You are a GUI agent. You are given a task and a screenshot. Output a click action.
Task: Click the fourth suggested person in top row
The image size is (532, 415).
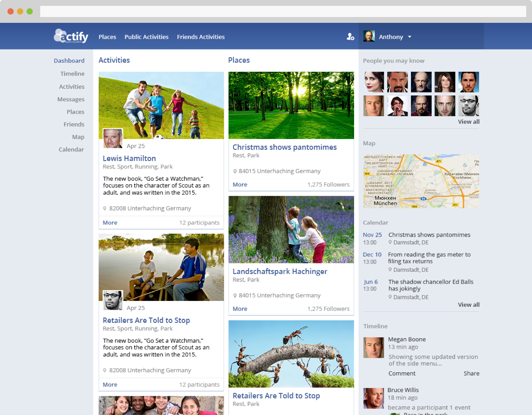pos(445,82)
